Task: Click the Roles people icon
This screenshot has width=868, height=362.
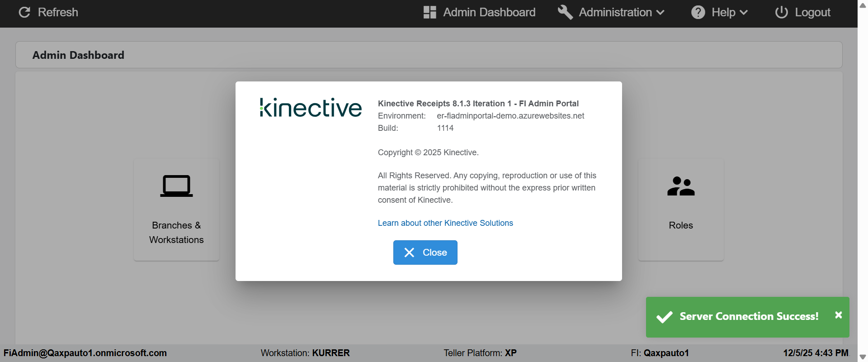Action: 681,186
